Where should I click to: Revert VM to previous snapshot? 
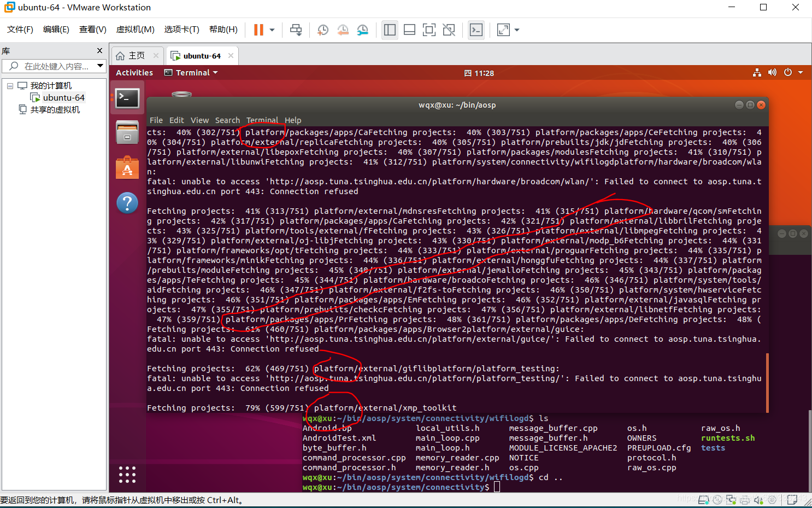coord(343,30)
